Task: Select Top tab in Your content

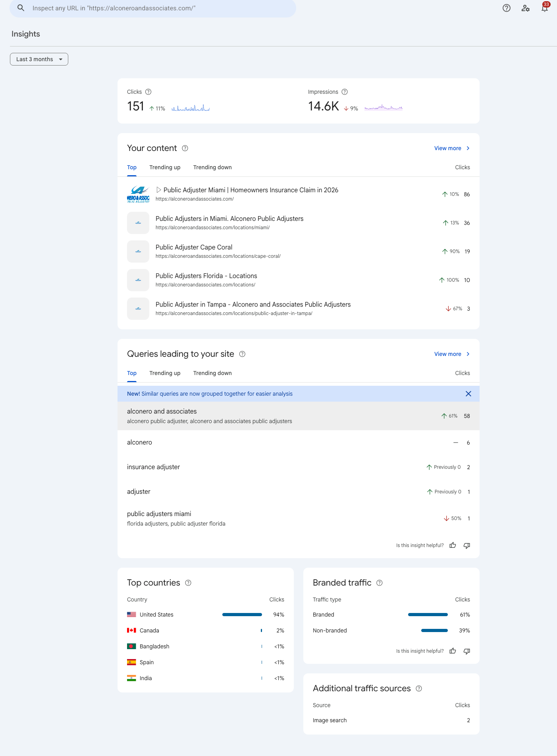Action: (132, 168)
